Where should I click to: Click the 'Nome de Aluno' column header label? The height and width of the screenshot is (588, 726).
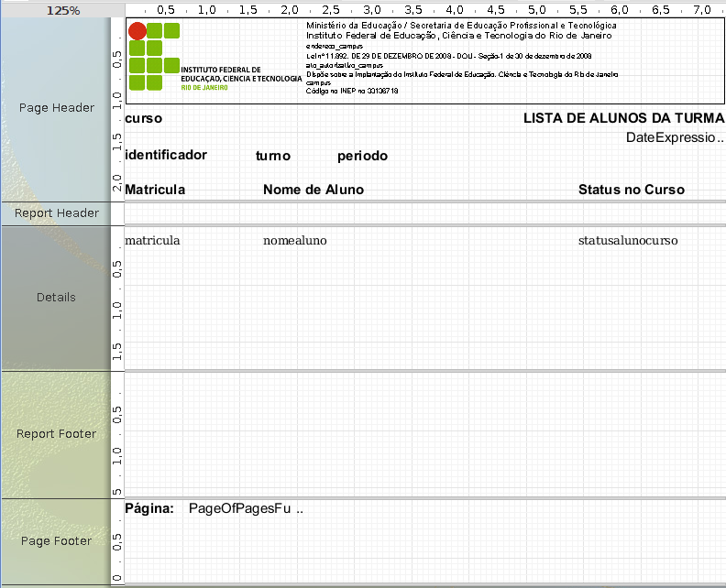pyautogui.click(x=313, y=190)
